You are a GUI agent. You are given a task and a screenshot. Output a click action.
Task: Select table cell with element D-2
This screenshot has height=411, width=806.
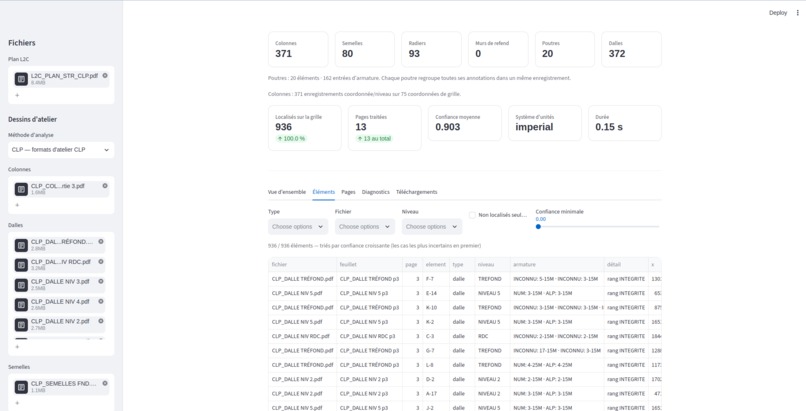click(x=436, y=380)
